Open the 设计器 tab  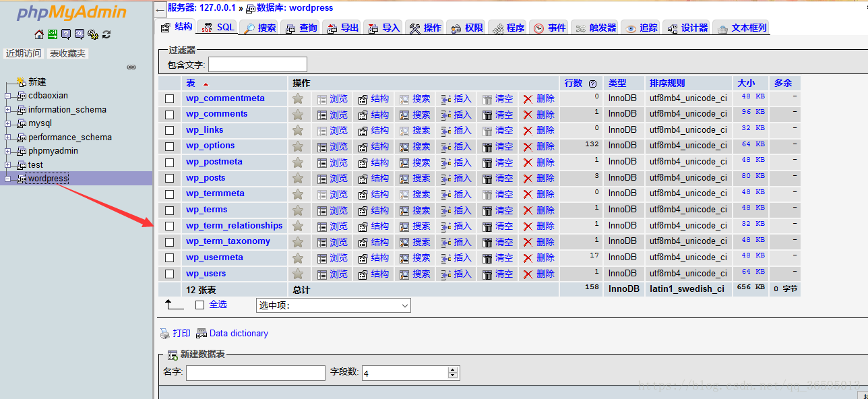[688, 28]
